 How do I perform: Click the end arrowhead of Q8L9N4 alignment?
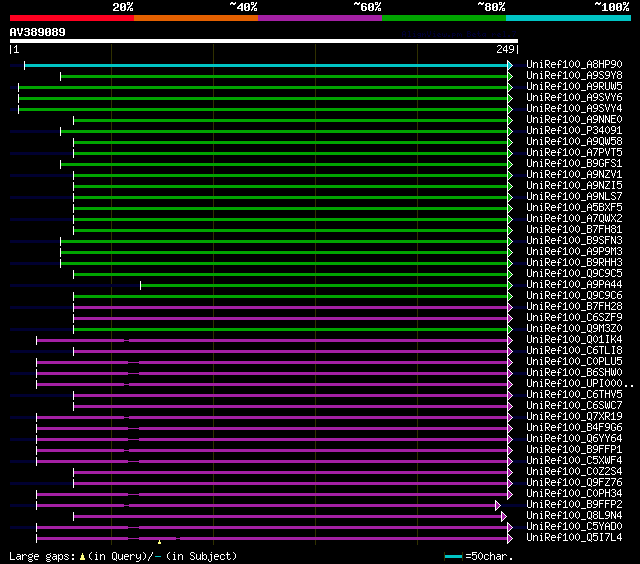coord(504,517)
